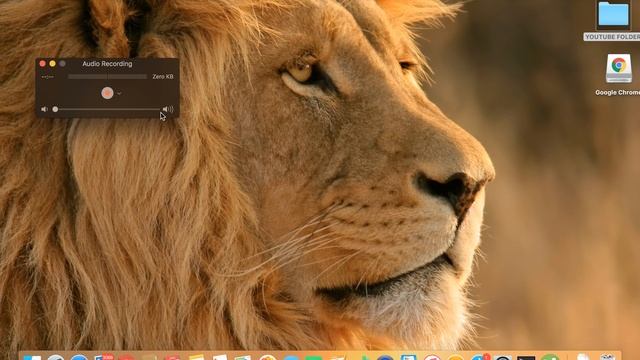Click the "Google Chrome" desktop label

(618, 93)
